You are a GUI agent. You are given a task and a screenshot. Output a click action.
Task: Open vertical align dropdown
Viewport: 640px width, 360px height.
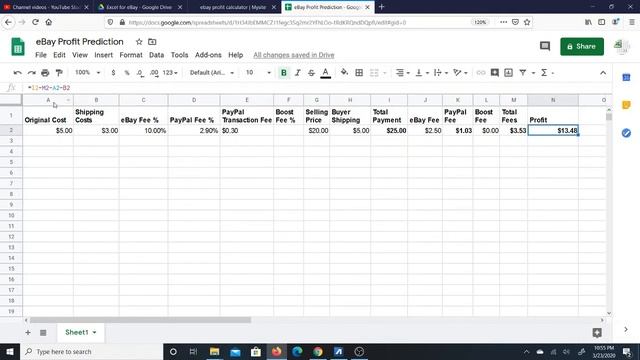click(x=421, y=73)
